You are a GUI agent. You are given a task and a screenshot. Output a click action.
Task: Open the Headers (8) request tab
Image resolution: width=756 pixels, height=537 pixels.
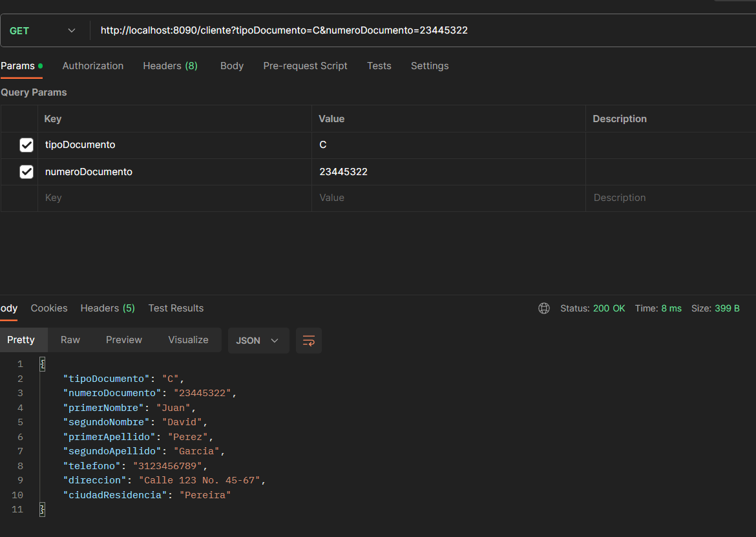click(170, 65)
